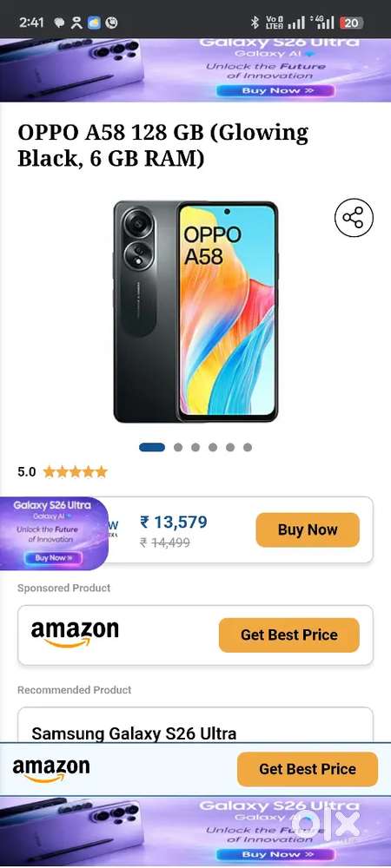Select the first active carousel indicator
The height and width of the screenshot is (868, 391).
coord(152,447)
